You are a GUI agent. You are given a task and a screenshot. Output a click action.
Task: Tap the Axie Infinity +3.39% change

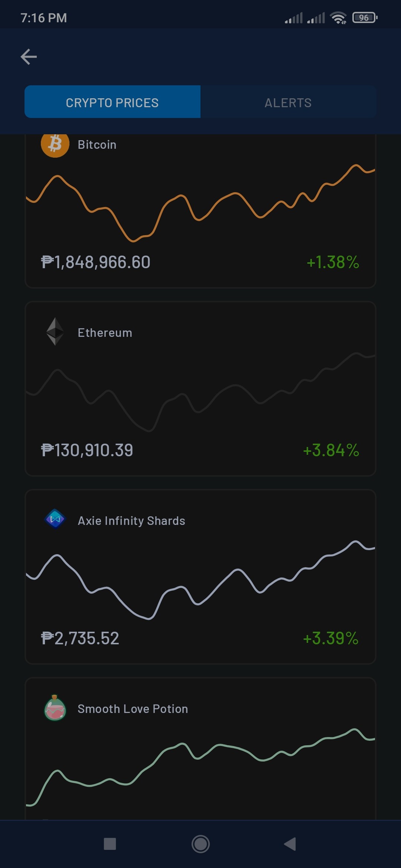tap(331, 638)
